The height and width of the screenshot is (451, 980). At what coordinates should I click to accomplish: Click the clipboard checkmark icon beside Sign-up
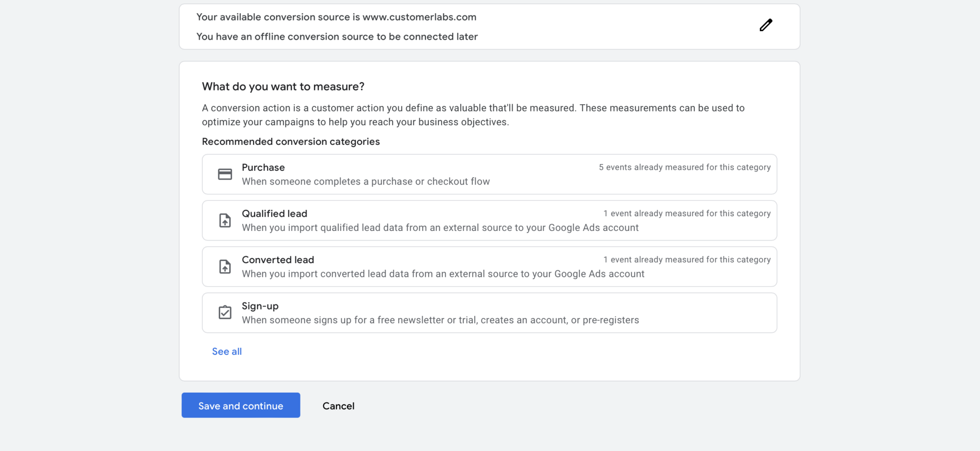[x=225, y=311]
